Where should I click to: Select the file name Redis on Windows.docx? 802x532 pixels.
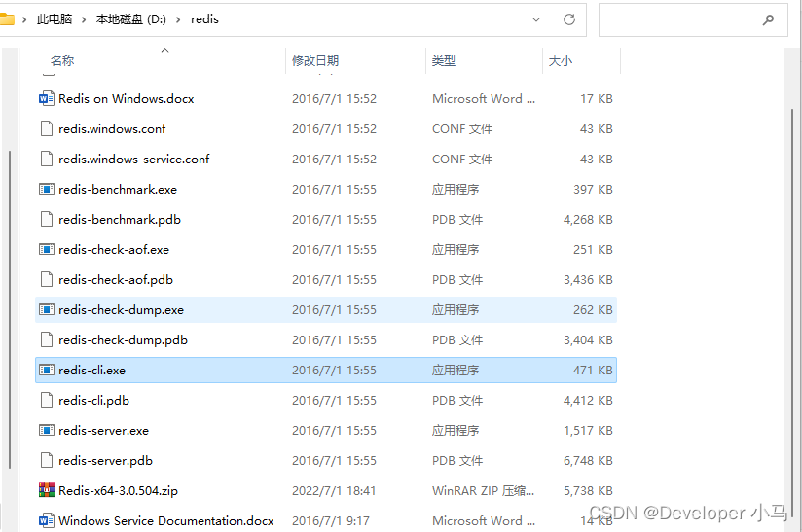(x=127, y=98)
